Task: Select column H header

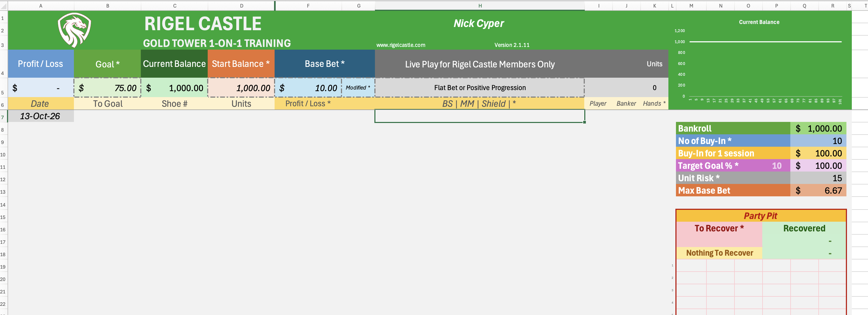Action: (480, 6)
